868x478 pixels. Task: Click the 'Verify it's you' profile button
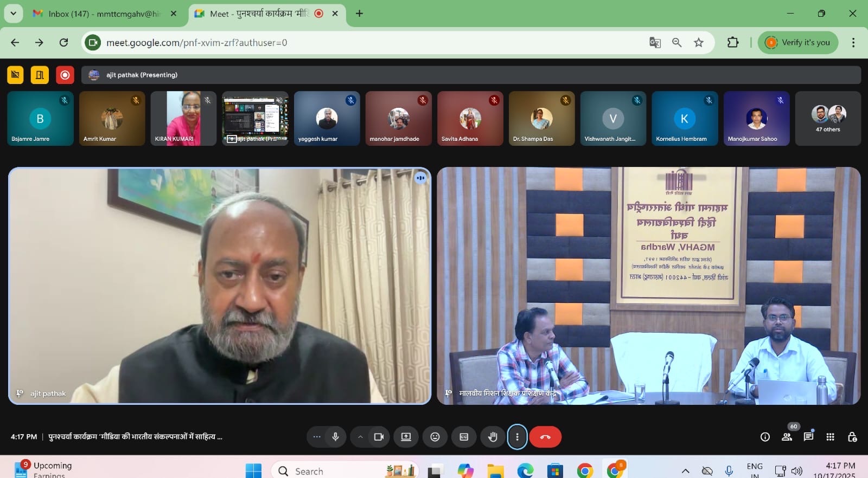[798, 42]
